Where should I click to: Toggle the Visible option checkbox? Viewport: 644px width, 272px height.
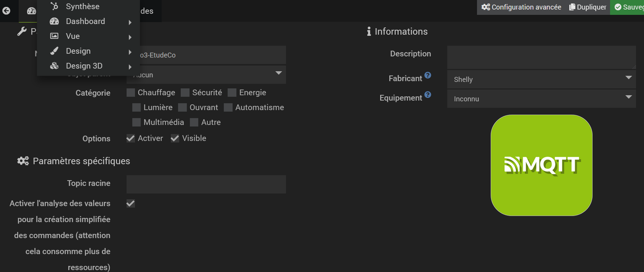pyautogui.click(x=175, y=138)
